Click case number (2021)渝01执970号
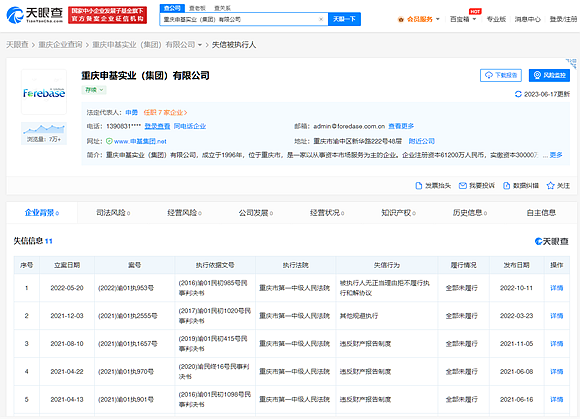This screenshot has width=580, height=419. (x=126, y=372)
